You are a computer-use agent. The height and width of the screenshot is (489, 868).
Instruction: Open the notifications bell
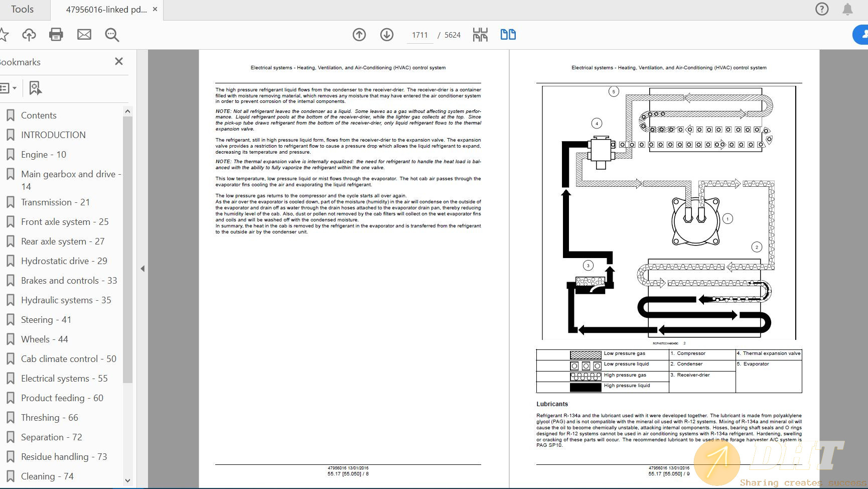tap(847, 9)
